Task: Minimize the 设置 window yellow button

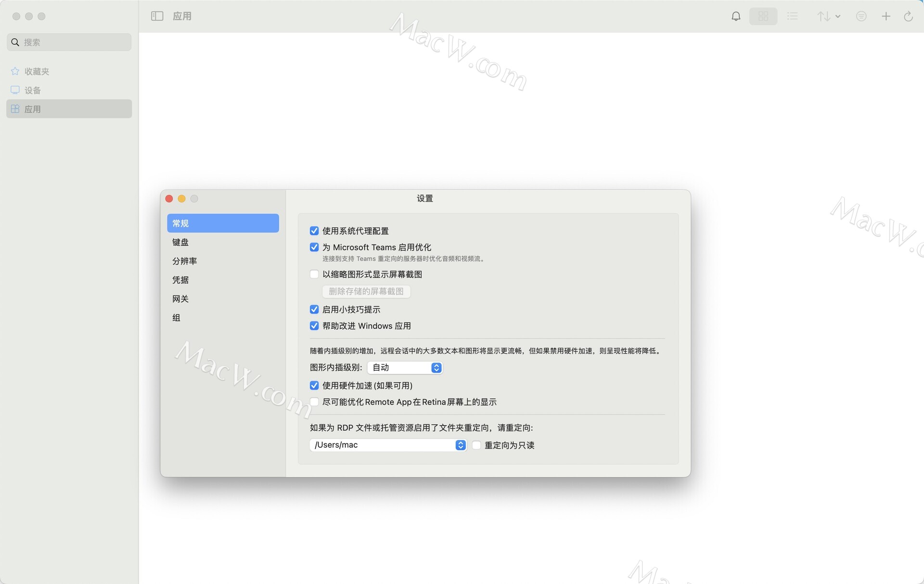Action: [181, 199]
